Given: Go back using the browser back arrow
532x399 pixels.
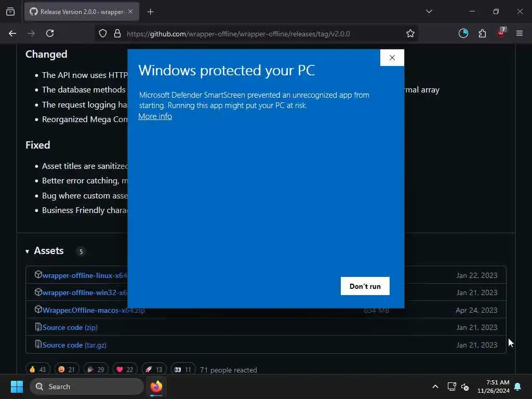Looking at the screenshot, I should click(12, 33).
